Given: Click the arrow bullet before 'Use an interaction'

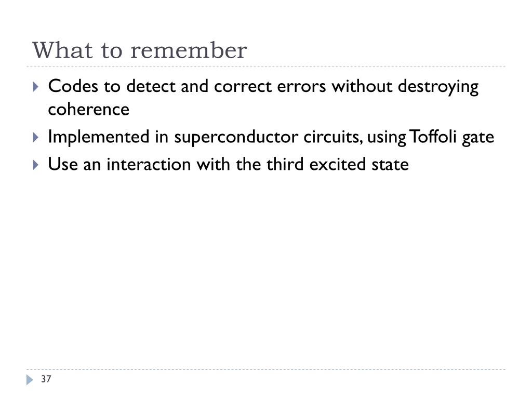Looking at the screenshot, I should coord(36,165).
